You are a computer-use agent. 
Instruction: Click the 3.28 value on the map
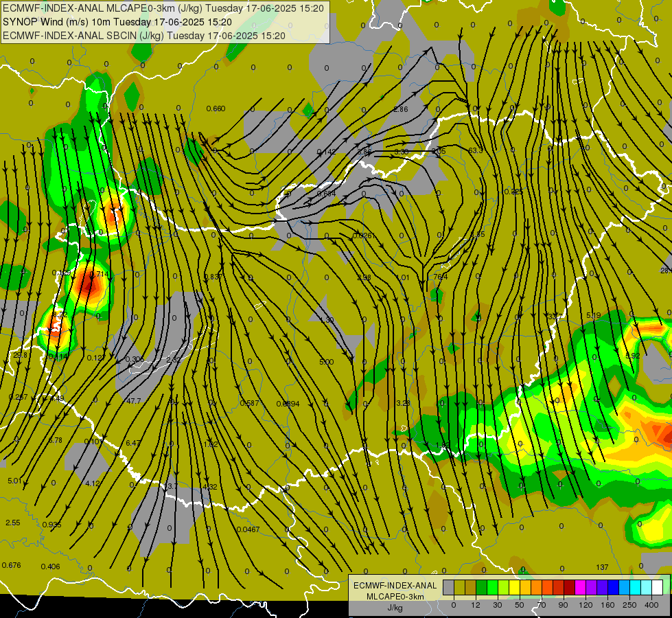tap(404, 402)
